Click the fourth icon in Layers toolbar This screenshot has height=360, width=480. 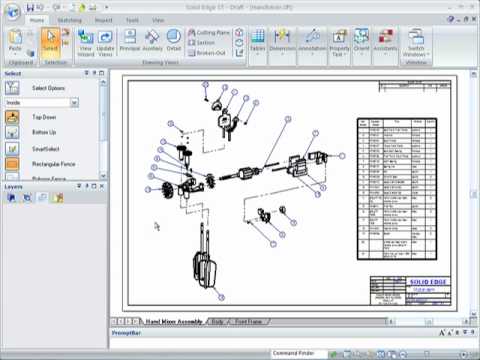(58, 198)
